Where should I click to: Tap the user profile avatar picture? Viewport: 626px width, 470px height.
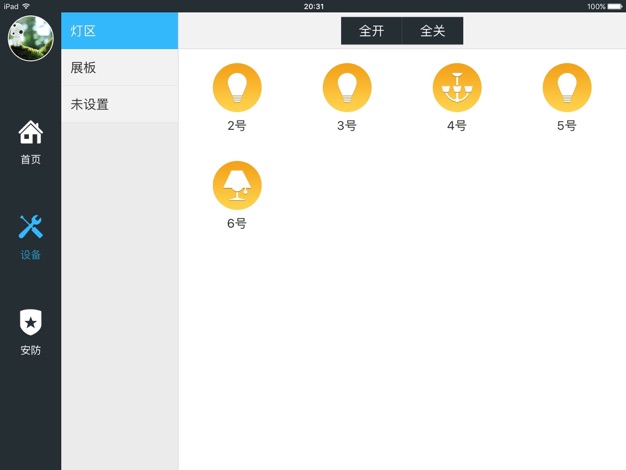click(x=30, y=39)
